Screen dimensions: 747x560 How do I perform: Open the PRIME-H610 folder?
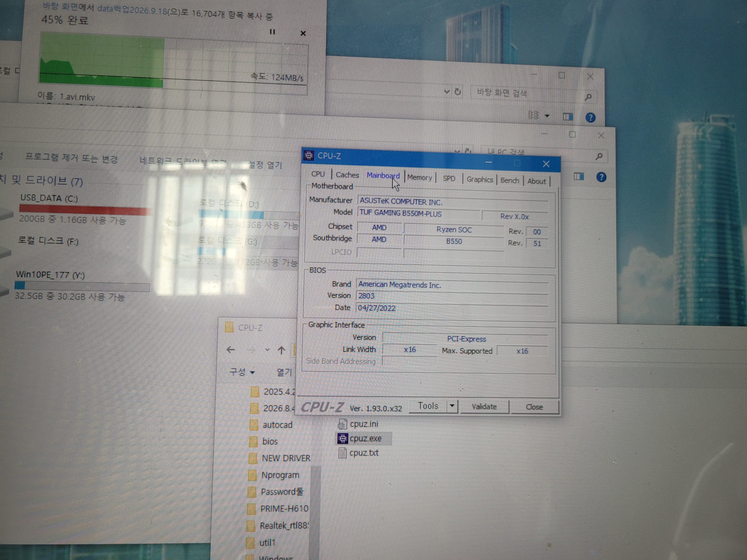pos(278,509)
